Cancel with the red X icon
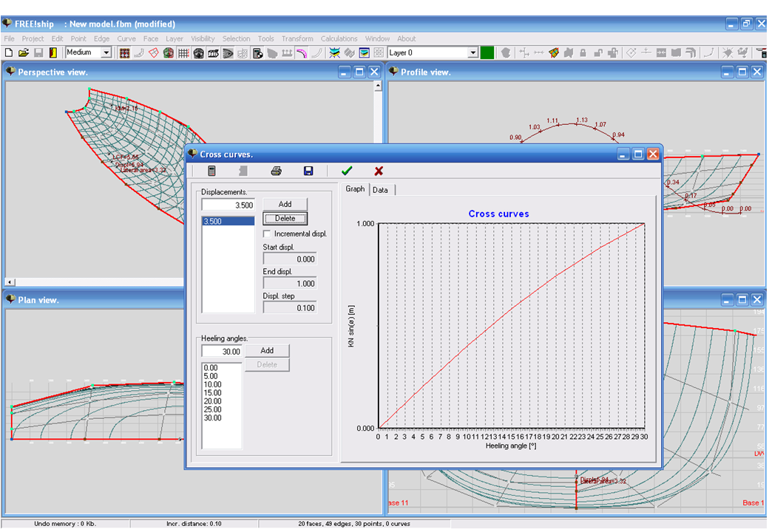 pyautogui.click(x=379, y=171)
